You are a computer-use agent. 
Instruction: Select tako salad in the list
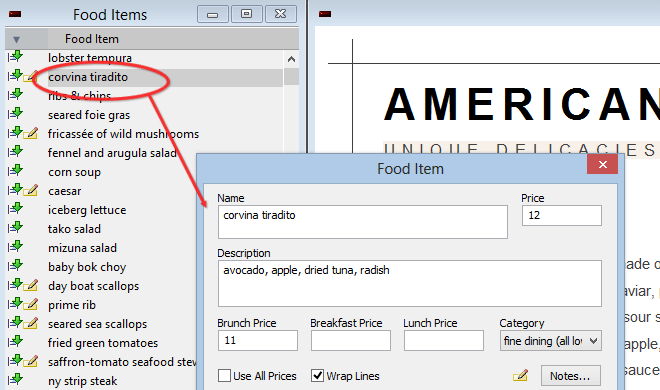[x=75, y=229]
